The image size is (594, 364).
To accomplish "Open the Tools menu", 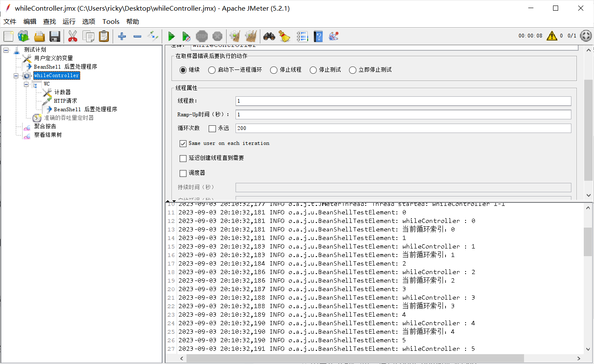I will (x=111, y=21).
